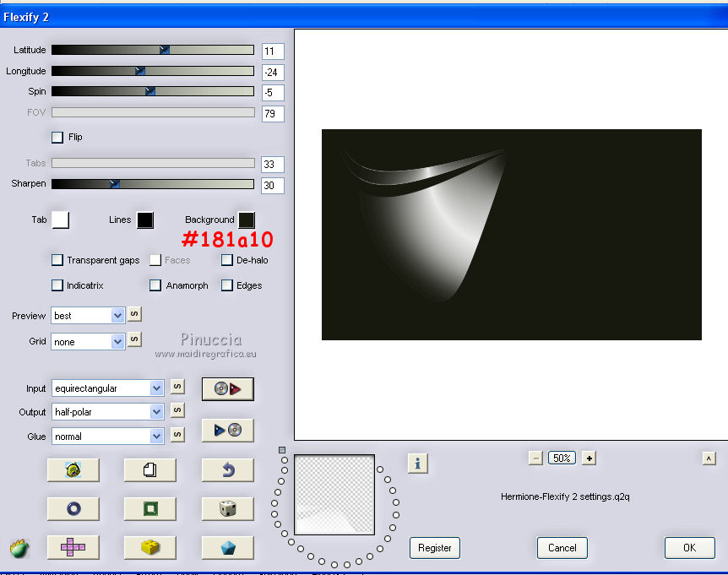Zoom in the preview with plus button
The image size is (728, 575).
pyautogui.click(x=589, y=458)
